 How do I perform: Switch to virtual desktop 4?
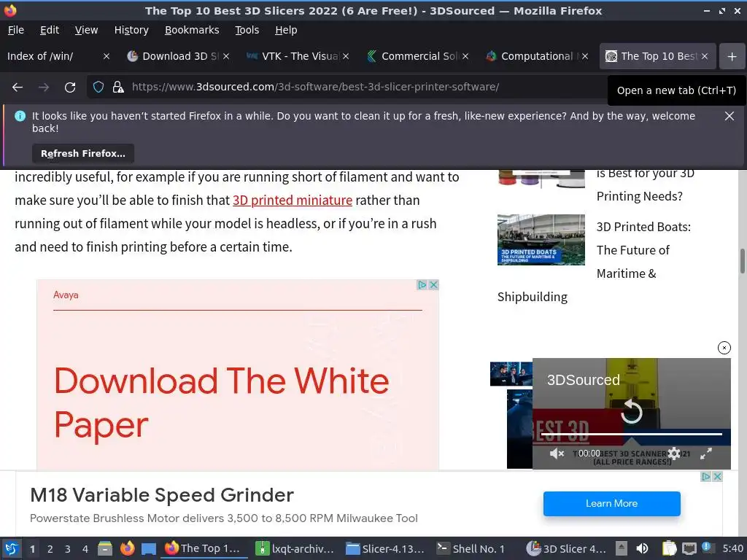point(85,549)
